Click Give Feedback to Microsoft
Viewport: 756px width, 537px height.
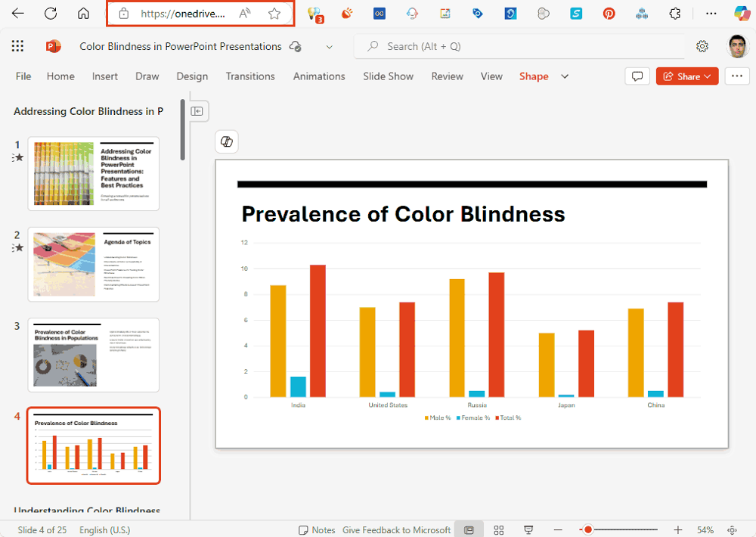tap(396, 529)
